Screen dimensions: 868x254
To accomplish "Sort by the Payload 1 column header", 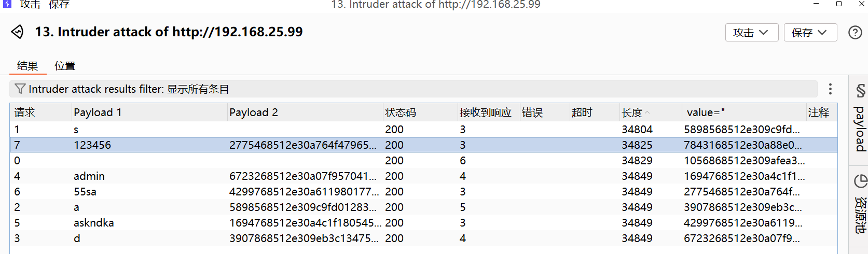I will tap(98, 112).
